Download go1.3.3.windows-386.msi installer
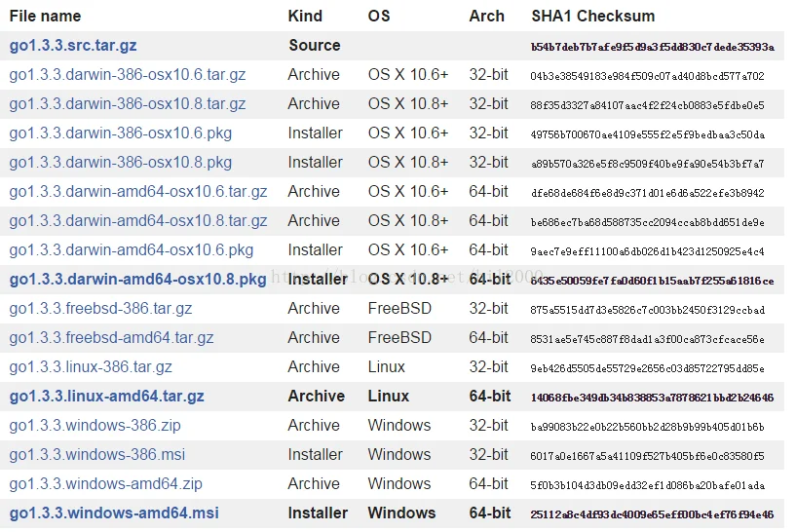Image resolution: width=796 pixels, height=532 pixels. point(97,455)
